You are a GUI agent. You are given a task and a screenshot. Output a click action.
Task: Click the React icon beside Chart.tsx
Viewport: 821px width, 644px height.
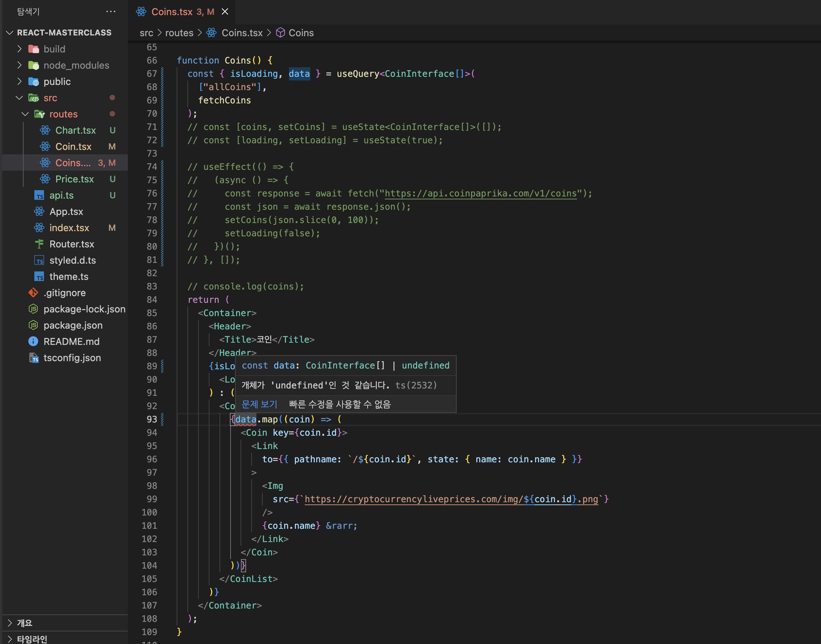point(45,130)
